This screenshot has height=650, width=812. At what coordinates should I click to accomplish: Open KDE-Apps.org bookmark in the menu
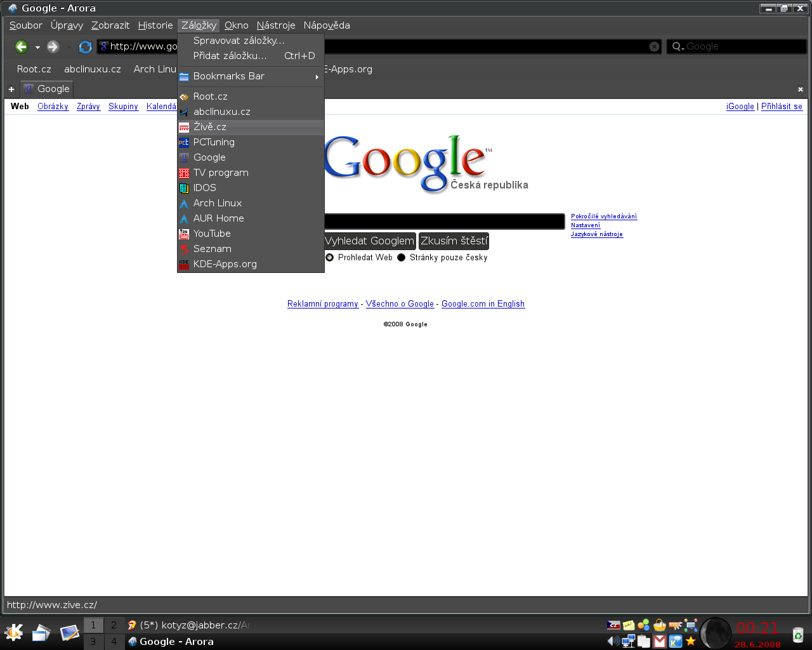point(251,264)
